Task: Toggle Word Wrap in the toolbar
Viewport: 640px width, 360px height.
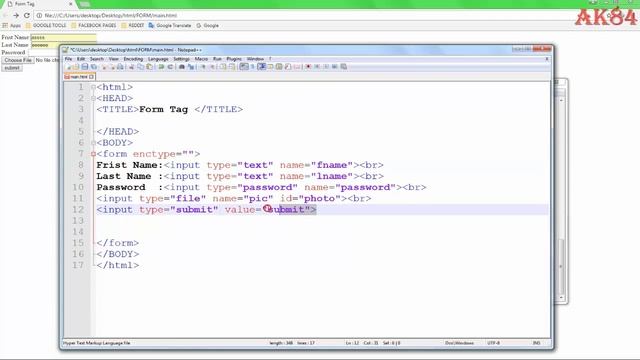Action: point(244,67)
